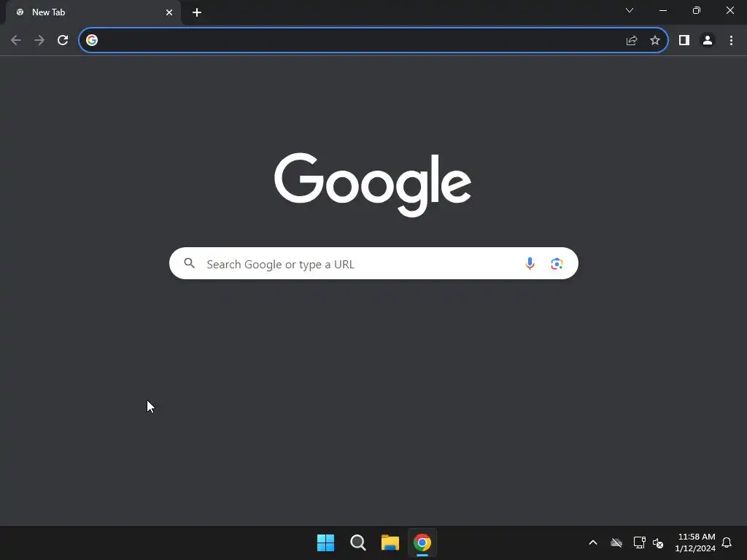The image size is (747, 560).
Task: Select the New Tab tab
Action: click(x=93, y=12)
